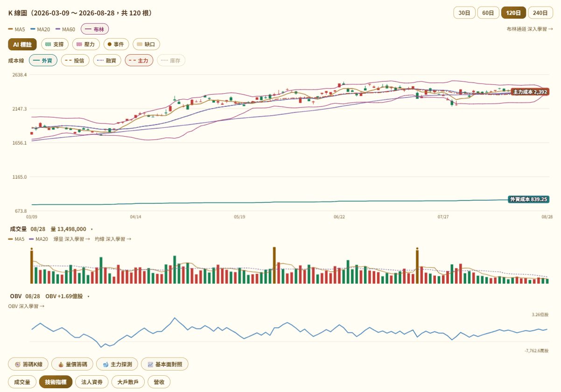
Task: Open the 主力探測 view
Action: coord(117,364)
